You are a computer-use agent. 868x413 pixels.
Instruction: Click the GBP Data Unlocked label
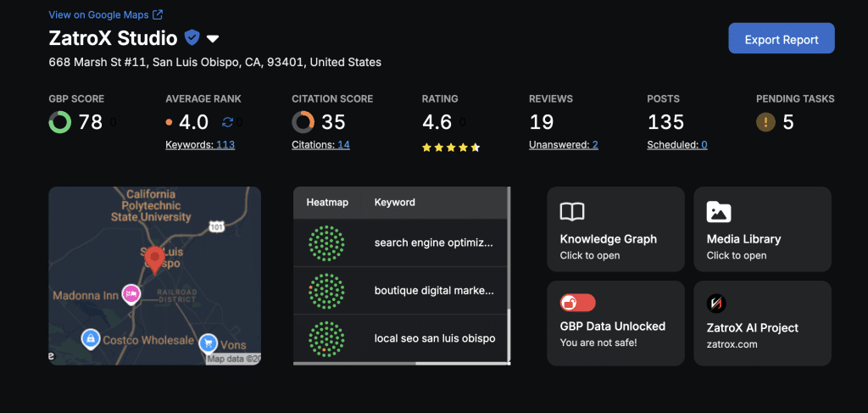tap(612, 326)
